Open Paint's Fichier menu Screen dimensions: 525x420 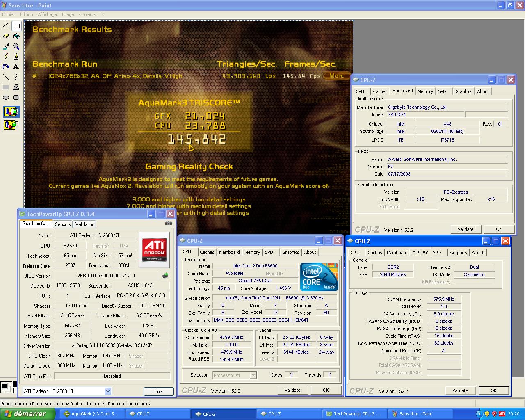[x=8, y=14]
